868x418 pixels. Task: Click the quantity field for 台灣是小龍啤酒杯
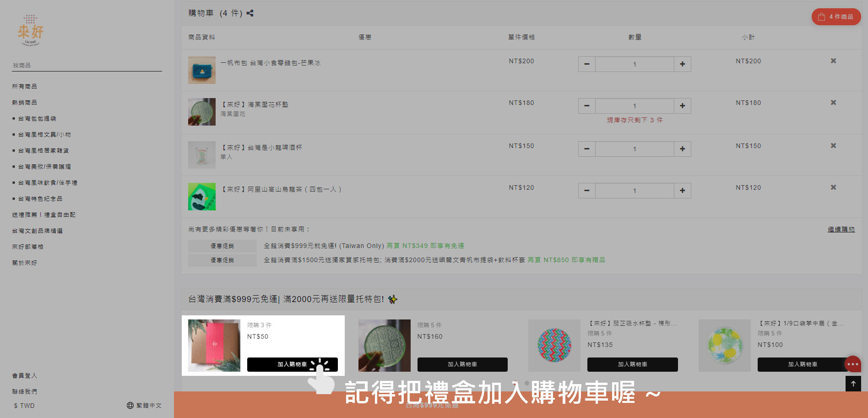[635, 149]
